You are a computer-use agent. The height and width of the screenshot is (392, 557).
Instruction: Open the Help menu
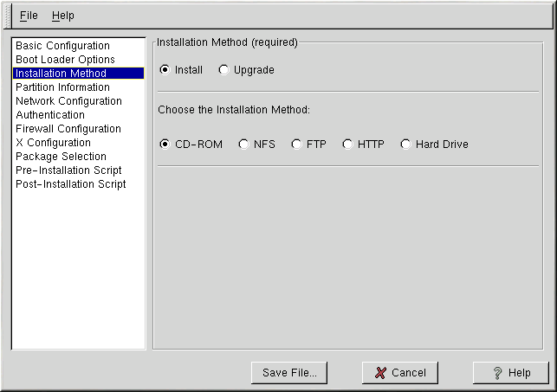[x=62, y=16]
